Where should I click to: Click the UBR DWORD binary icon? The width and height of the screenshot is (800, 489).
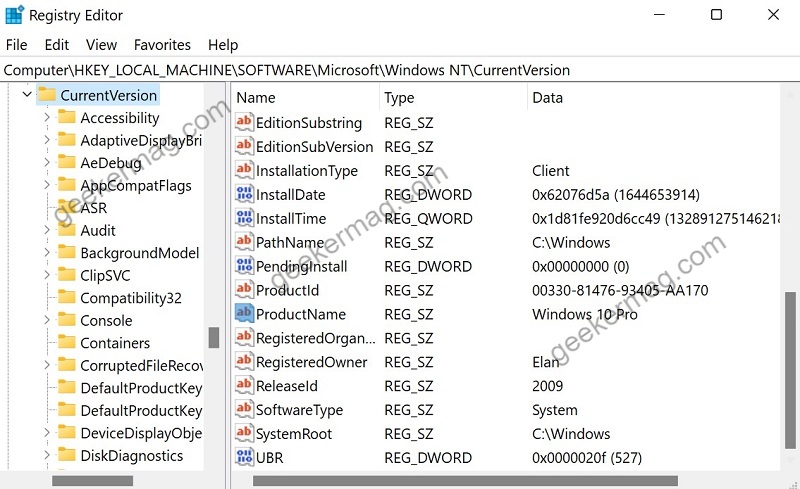point(244,457)
